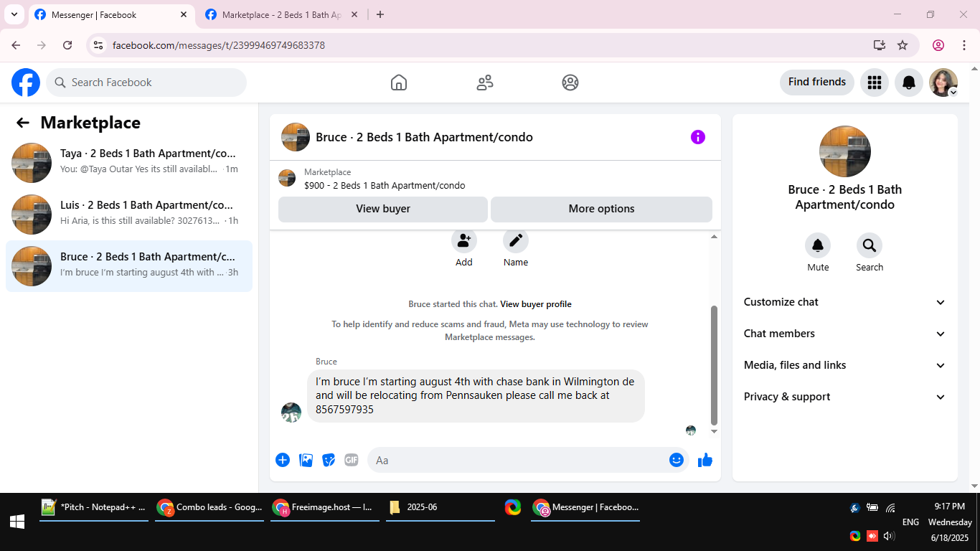Go back using the Marketplace arrow
Viewport: 980px width, 551px height.
tap(23, 123)
